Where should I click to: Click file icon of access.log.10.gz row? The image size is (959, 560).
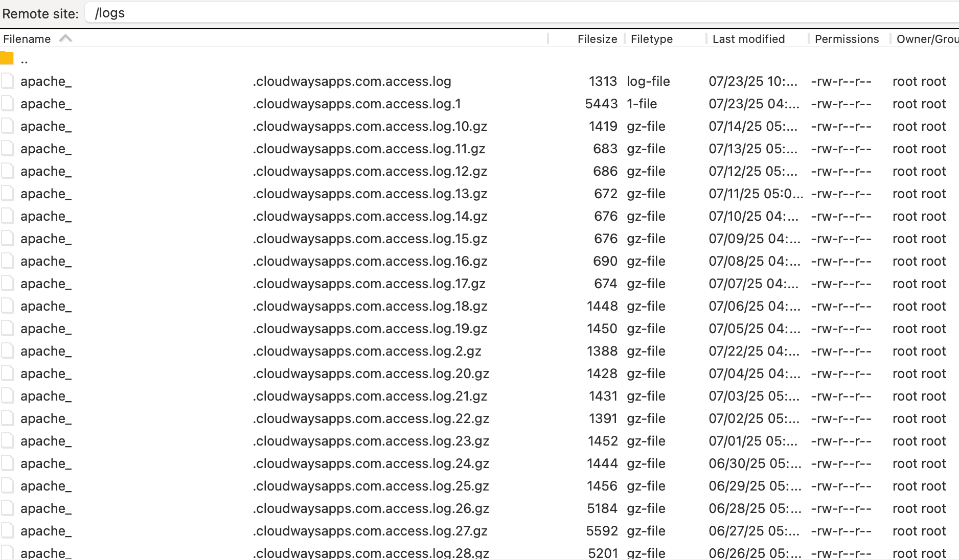coord(7,126)
